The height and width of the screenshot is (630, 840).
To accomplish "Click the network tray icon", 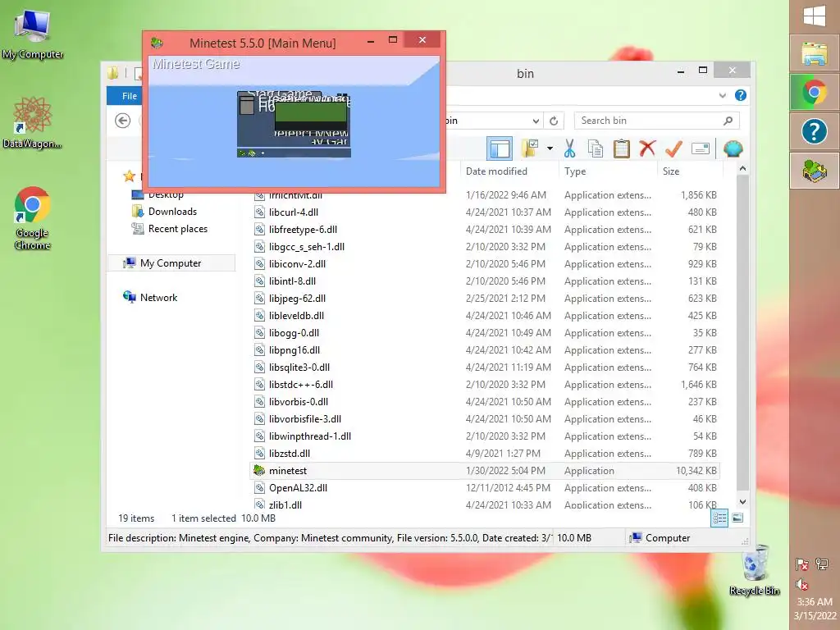I will [x=821, y=564].
